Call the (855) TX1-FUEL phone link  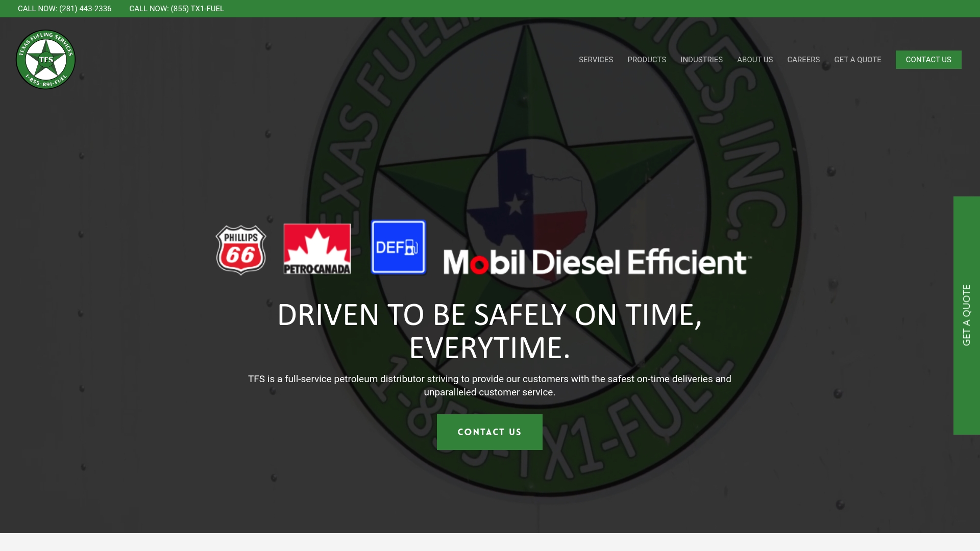point(177,9)
